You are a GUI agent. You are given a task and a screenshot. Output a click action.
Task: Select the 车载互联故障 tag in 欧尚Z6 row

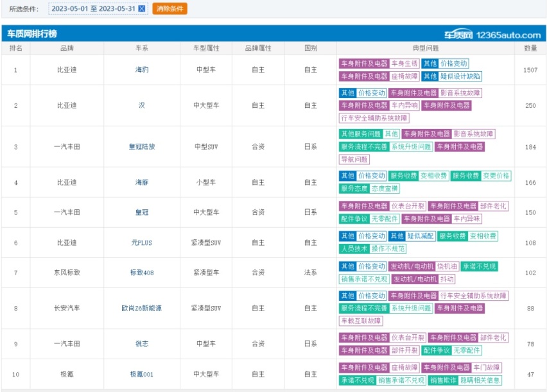(x=361, y=321)
